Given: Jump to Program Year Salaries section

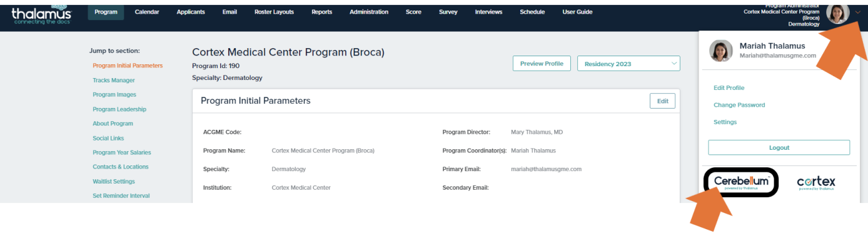Looking at the screenshot, I should pos(122,152).
